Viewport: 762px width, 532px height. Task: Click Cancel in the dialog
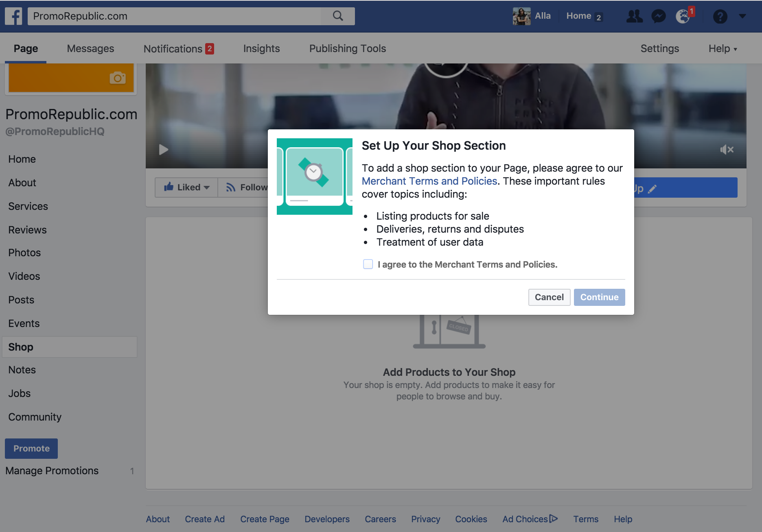click(x=549, y=297)
